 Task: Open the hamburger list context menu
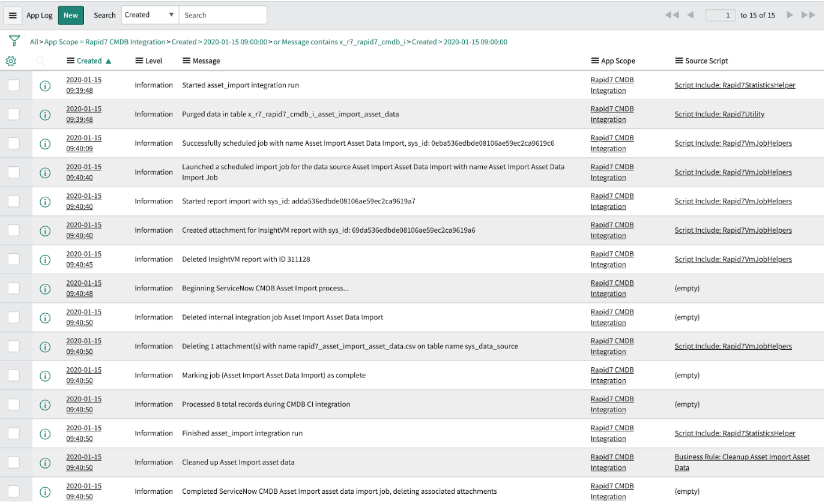[13, 16]
